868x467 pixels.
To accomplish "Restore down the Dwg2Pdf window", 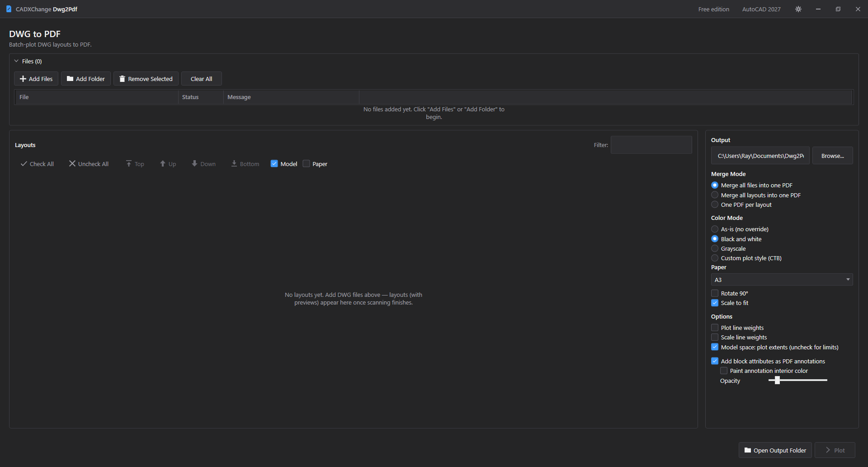I will [838, 9].
